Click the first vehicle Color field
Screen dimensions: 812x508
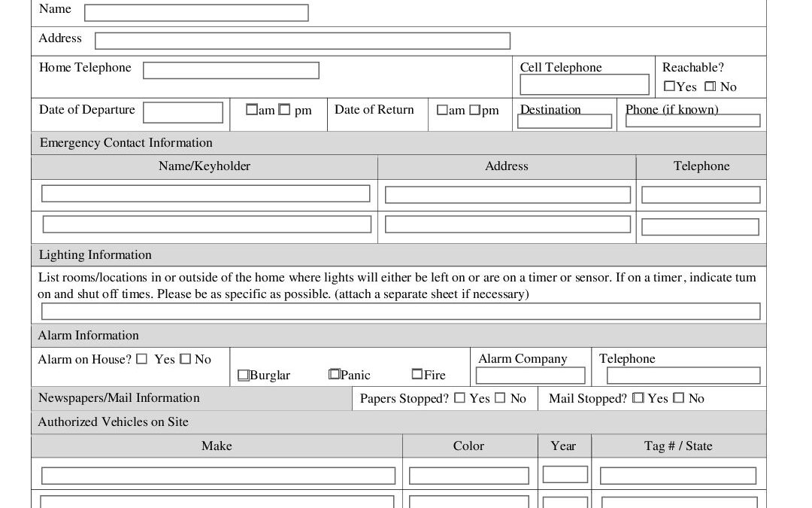coord(469,476)
